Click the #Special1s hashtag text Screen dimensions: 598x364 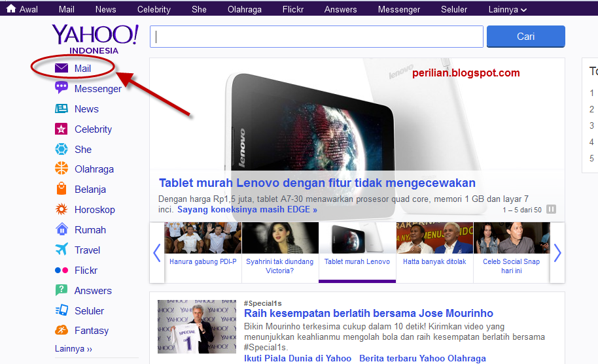[x=263, y=303]
